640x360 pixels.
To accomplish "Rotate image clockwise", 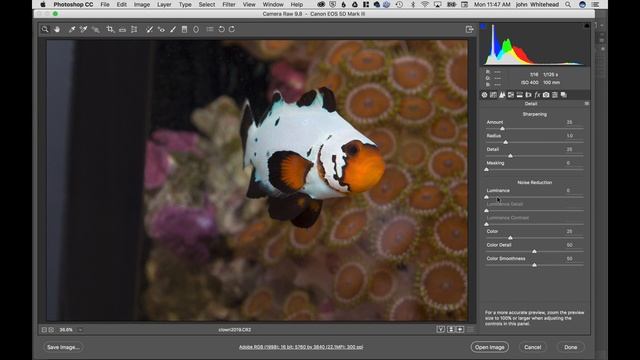I will coord(232,29).
